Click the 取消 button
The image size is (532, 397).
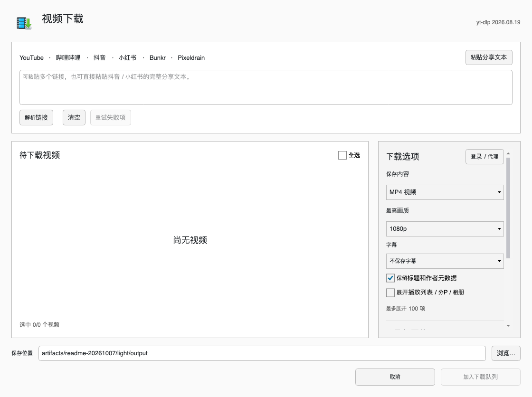(x=395, y=377)
